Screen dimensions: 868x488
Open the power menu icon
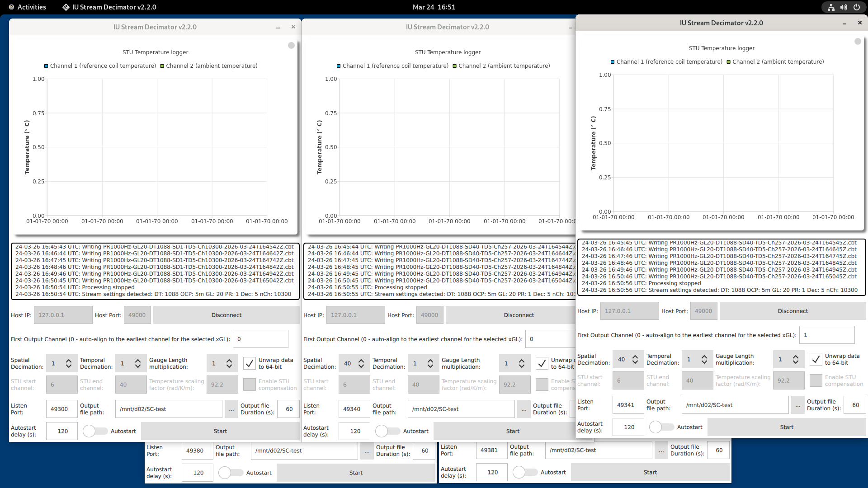857,7
